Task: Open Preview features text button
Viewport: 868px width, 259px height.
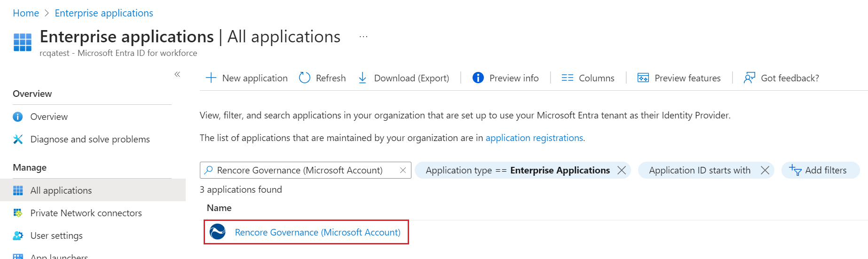Action: tap(687, 78)
